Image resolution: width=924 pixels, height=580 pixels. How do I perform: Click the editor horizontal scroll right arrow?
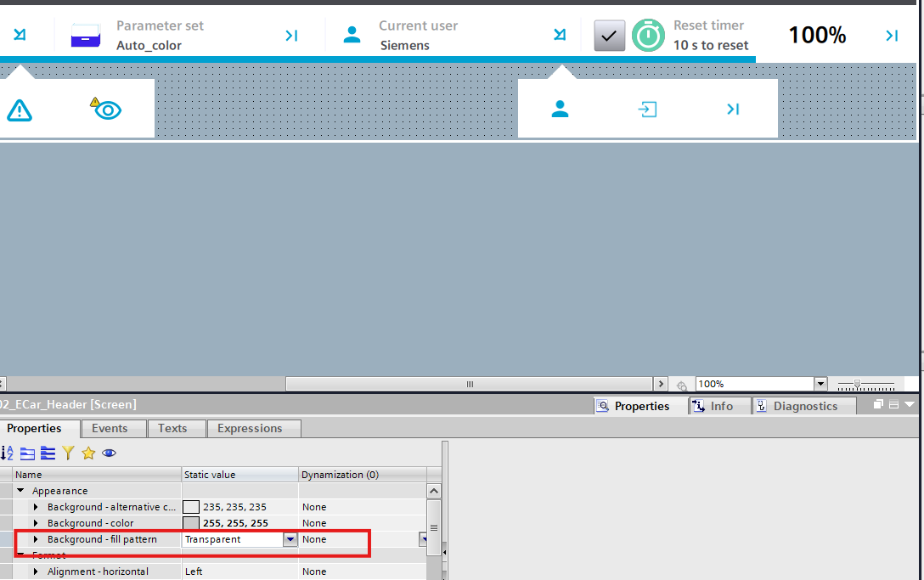661,385
